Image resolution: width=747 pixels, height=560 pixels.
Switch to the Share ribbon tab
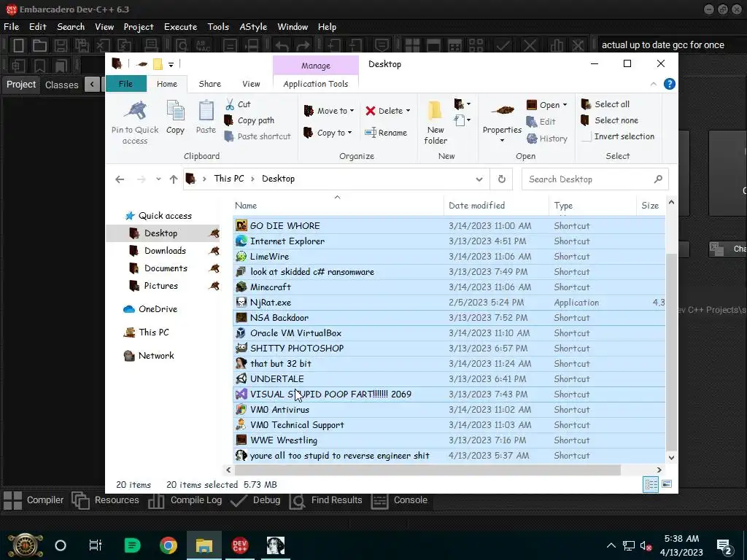(x=209, y=84)
